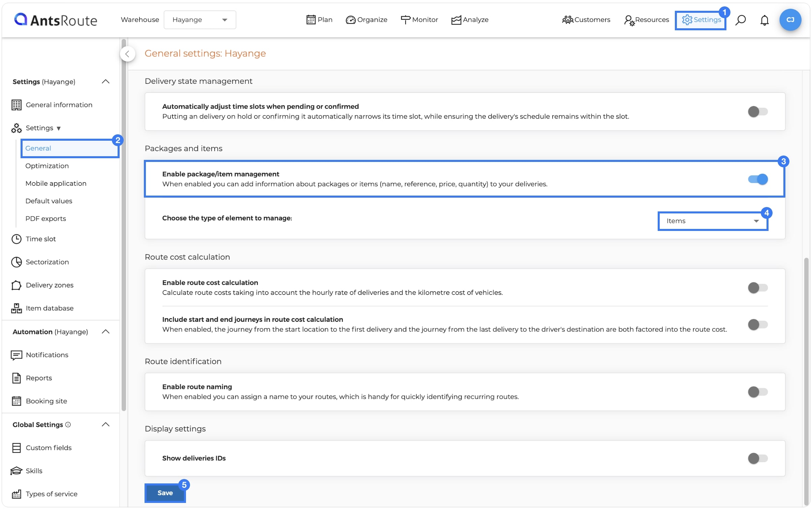Image resolution: width=812 pixels, height=510 pixels.
Task: Click the Monitor signpost icon
Action: coord(405,20)
